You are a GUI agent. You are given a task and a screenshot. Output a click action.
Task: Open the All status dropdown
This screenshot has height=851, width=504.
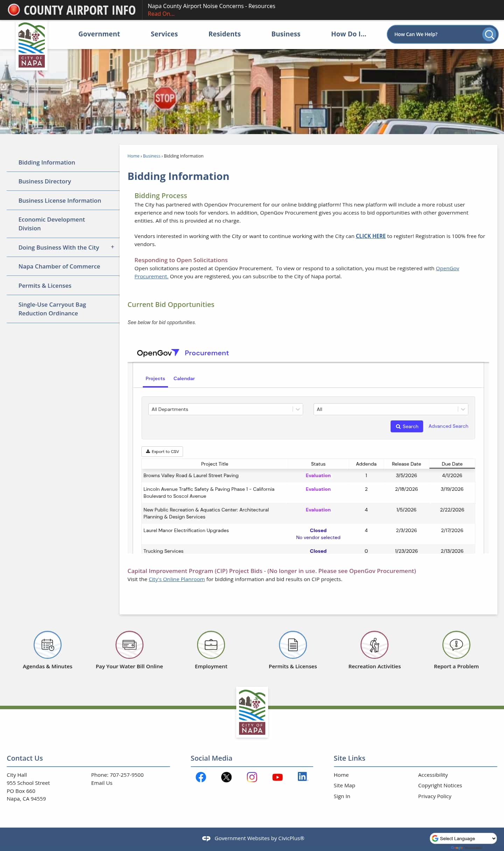[391, 409]
